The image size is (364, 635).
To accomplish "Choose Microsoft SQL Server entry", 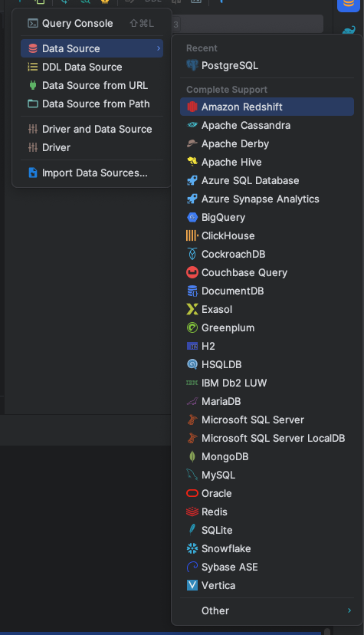I will (x=267, y=419).
